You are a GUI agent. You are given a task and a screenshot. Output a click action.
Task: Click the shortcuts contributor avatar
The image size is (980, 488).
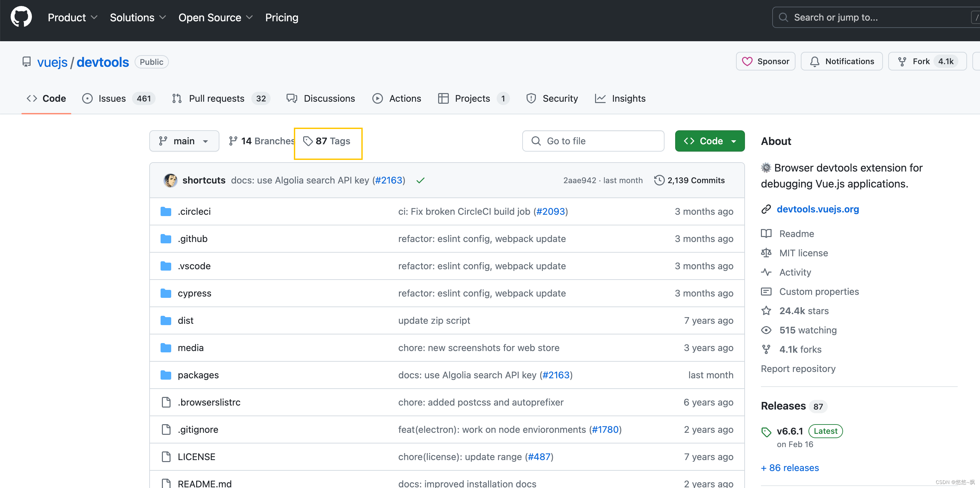coord(171,180)
